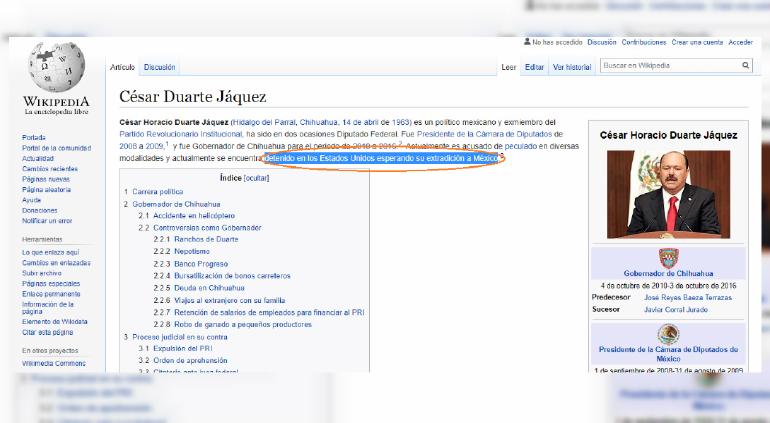Image resolution: width=770 pixels, height=423 pixels.
Task: Click 'Crear una cuenta' link
Action: click(x=697, y=42)
